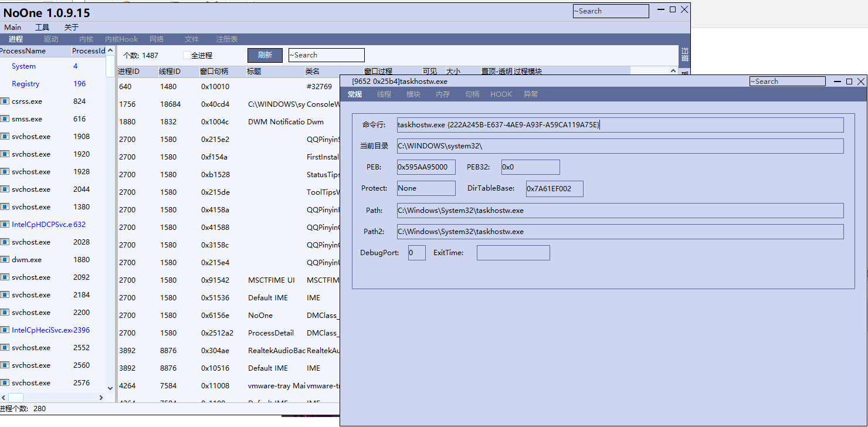Click the ExitTime field
The height and width of the screenshot is (427, 868).
coord(513,253)
